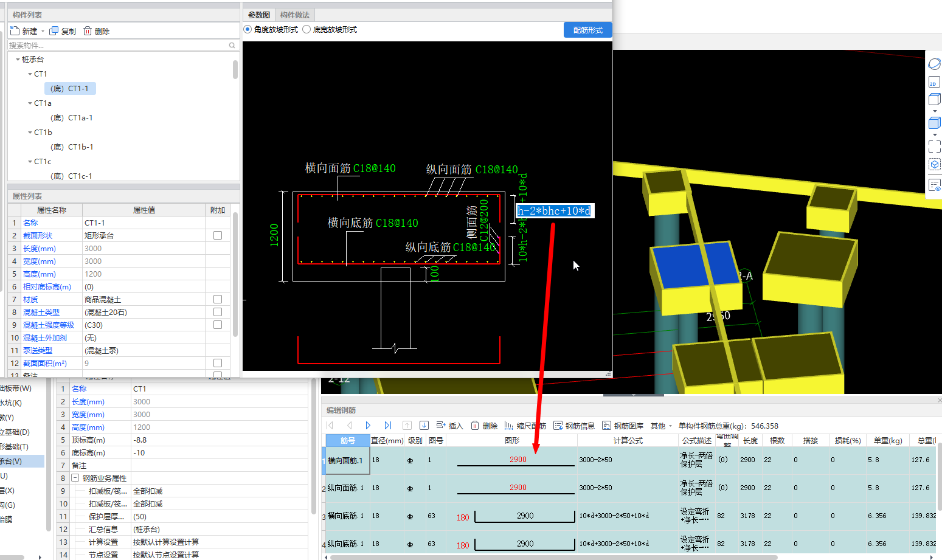Screen dimensions: 942x560
Task: Select the solid blue cube display icon
Action: click(935, 123)
